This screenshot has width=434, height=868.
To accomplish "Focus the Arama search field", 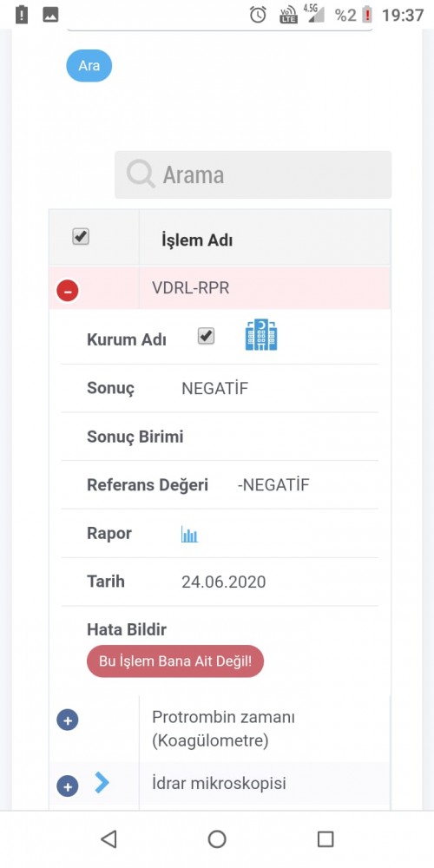I will point(253,175).
